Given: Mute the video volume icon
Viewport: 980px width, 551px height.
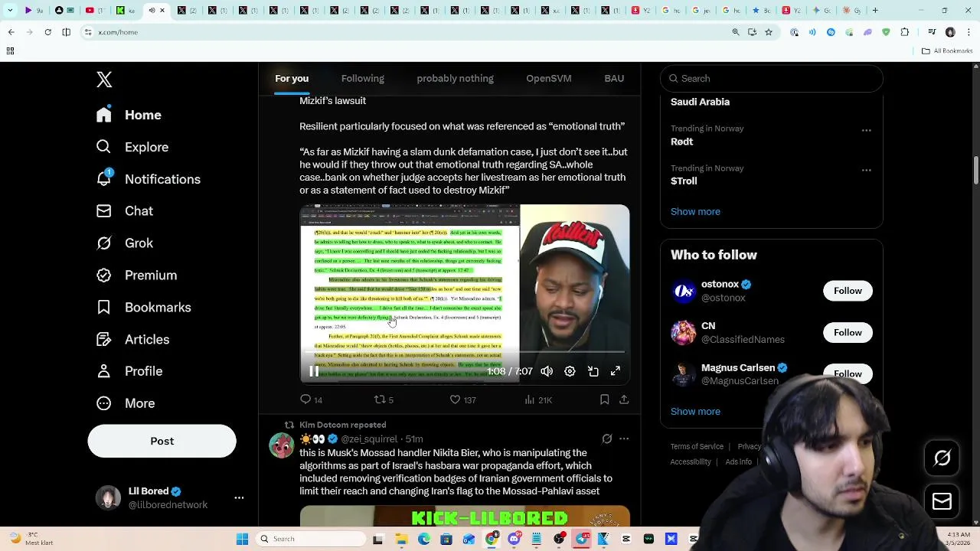Looking at the screenshot, I should [x=547, y=371].
